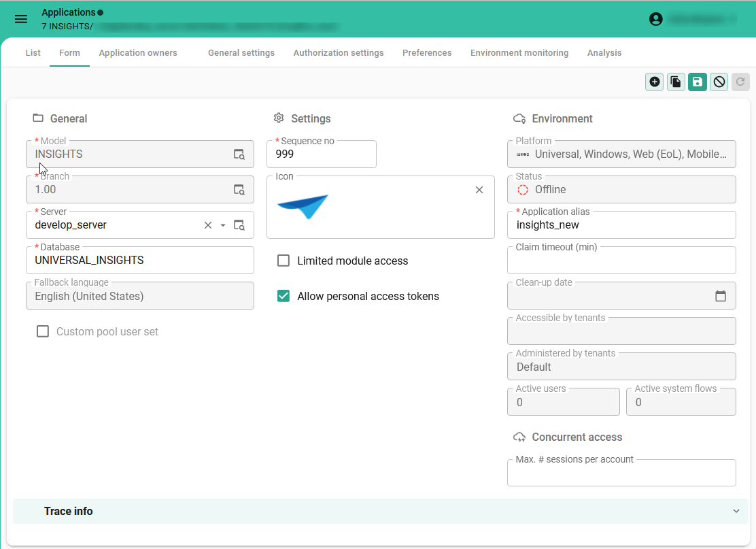Click the user account avatar

(x=655, y=19)
